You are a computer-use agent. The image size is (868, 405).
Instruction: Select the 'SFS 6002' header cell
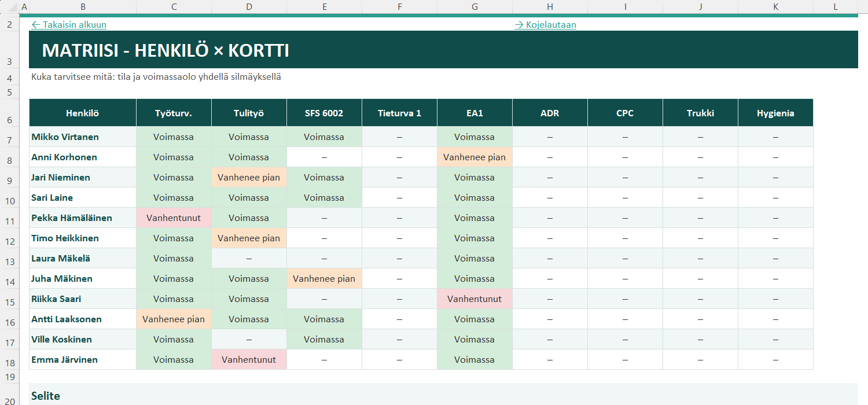click(x=325, y=113)
